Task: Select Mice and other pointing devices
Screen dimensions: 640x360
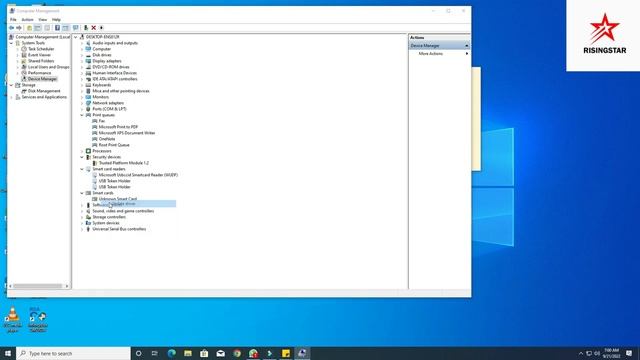Action: point(121,91)
